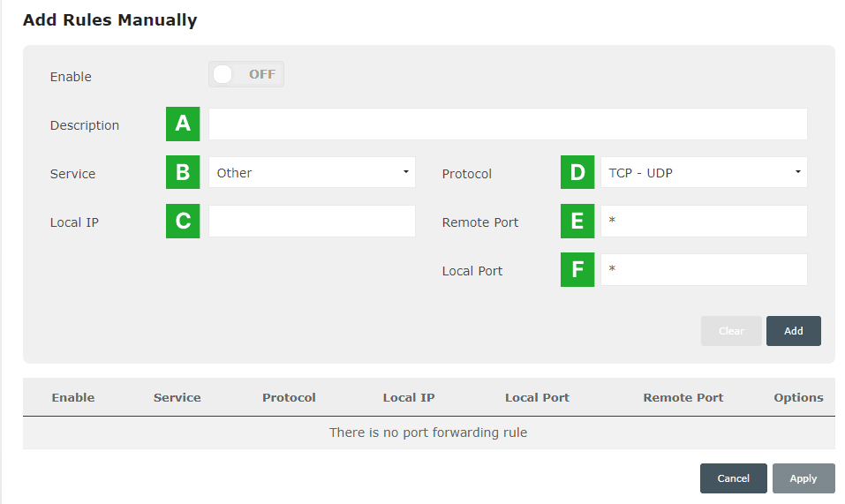The height and width of the screenshot is (504, 845).
Task: Expand the Protocol dropdown set to TCP - UDP
Action: click(704, 173)
